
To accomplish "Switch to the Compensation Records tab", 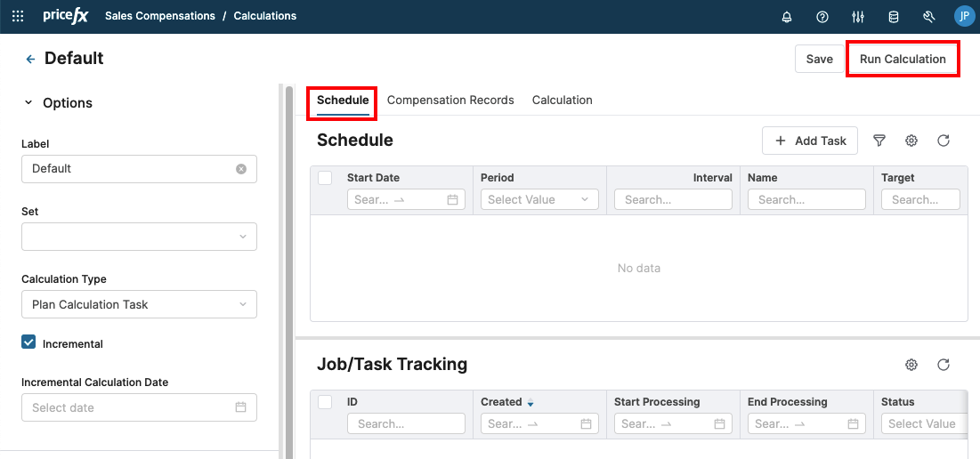I will pos(450,101).
